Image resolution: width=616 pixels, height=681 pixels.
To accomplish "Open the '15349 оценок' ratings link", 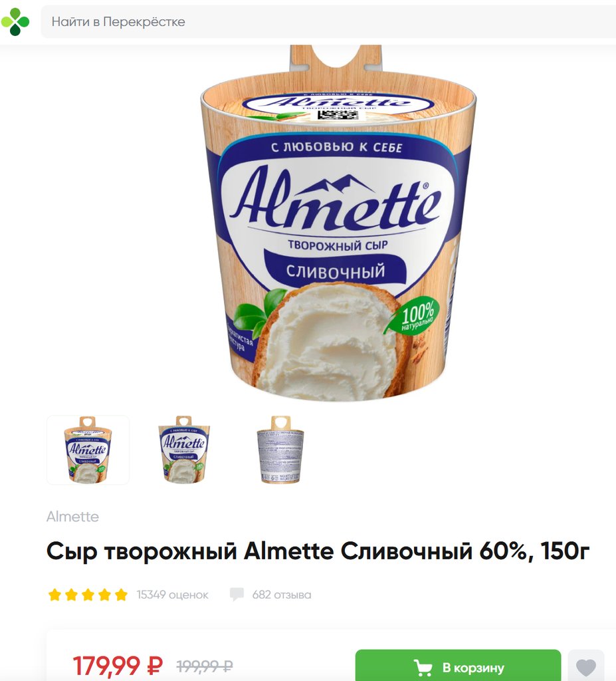I will point(172,595).
